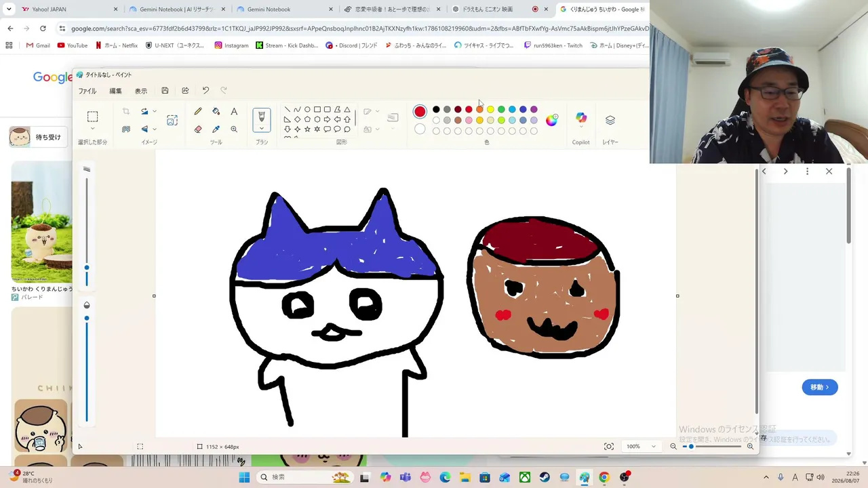Select the Oval shape
This screenshot has height=488, width=868.
[307, 109]
